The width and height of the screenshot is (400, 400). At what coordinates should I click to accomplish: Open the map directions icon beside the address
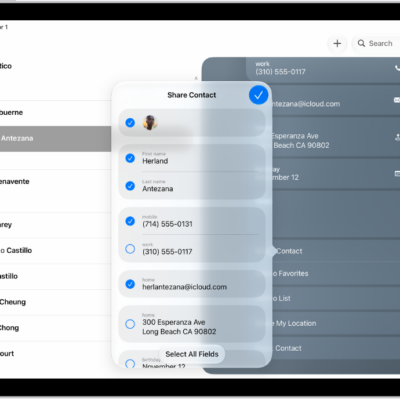pos(397,137)
